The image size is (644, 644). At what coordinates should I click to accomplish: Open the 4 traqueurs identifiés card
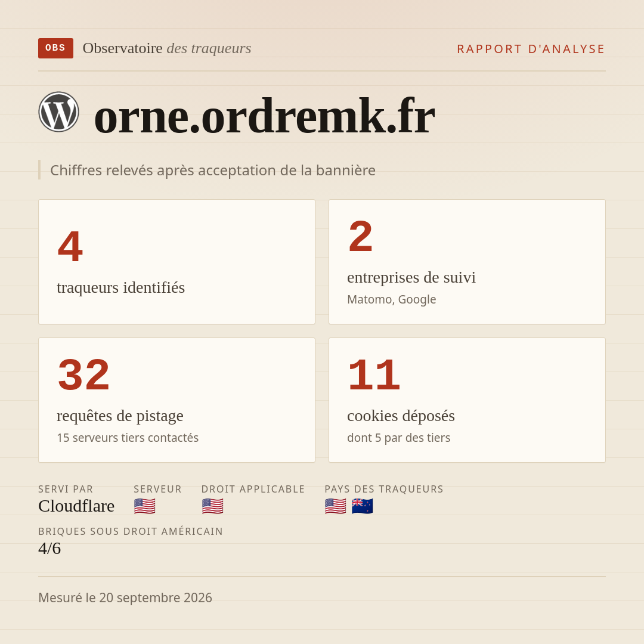tap(177, 262)
